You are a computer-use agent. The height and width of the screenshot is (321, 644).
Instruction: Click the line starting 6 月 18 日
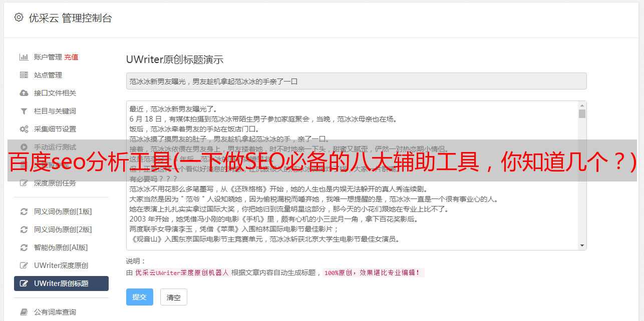click(263, 119)
